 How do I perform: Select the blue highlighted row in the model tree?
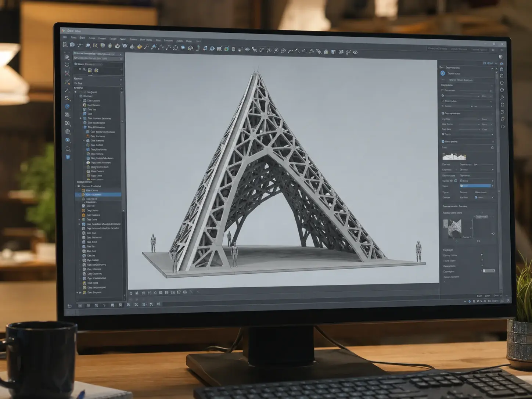pos(98,195)
